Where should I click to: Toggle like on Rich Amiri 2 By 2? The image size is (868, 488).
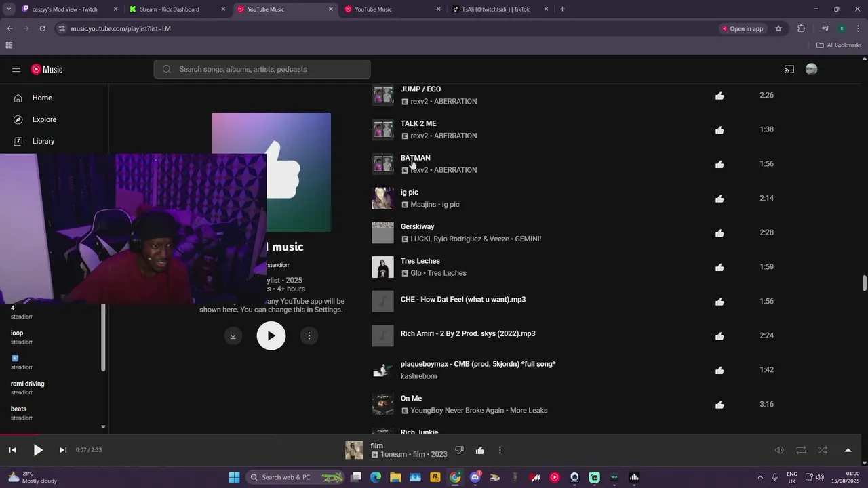coord(719,335)
